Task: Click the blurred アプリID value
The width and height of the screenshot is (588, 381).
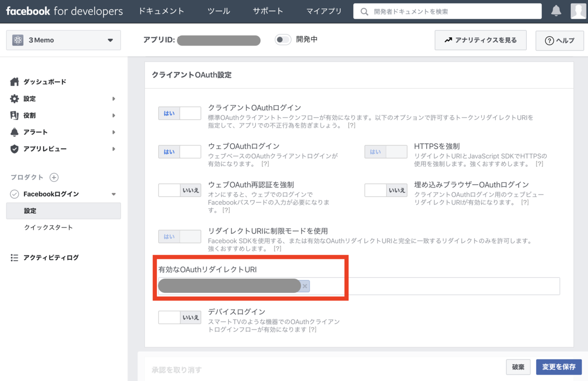Action: click(219, 40)
